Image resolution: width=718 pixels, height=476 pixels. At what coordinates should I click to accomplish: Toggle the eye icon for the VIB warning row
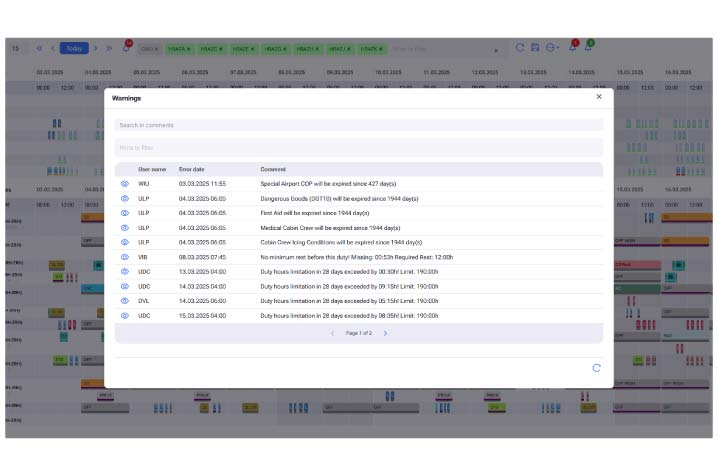click(125, 257)
